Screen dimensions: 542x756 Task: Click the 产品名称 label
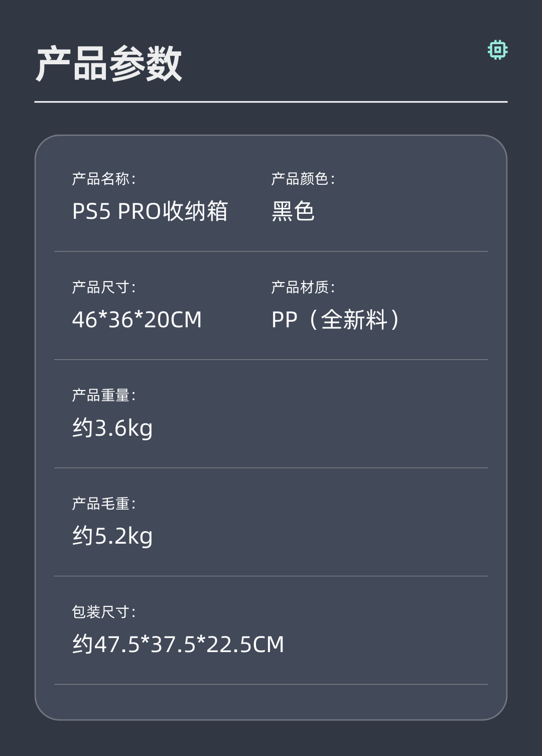coord(103,179)
